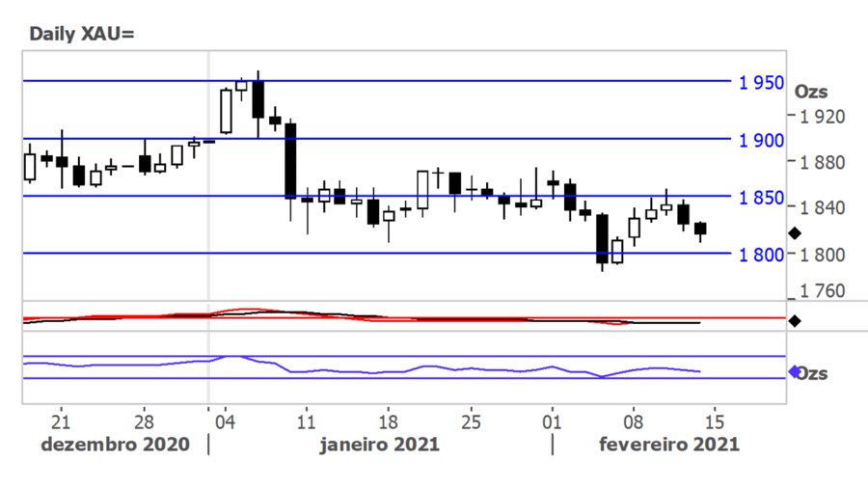Image resolution: width=868 pixels, height=488 pixels.
Task: Click the purple RSI line
Action: tap(362, 366)
